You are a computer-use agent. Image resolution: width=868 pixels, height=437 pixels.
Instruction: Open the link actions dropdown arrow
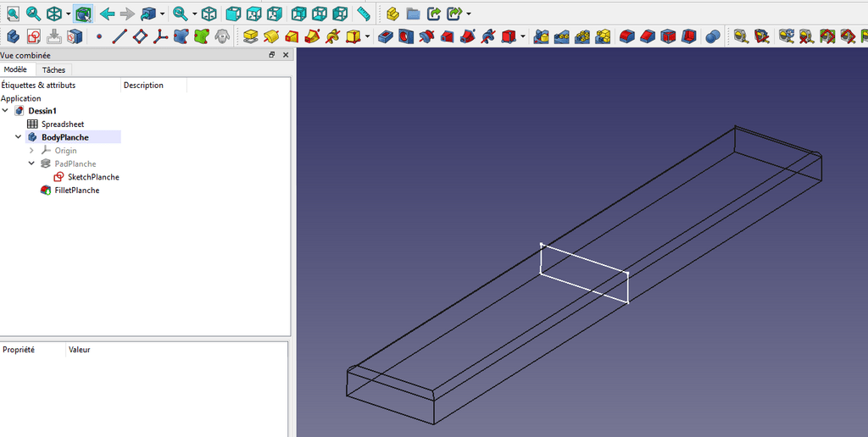[x=469, y=14]
